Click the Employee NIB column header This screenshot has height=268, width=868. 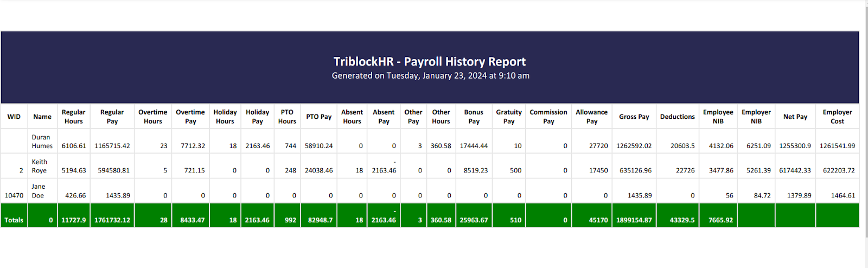point(718,117)
